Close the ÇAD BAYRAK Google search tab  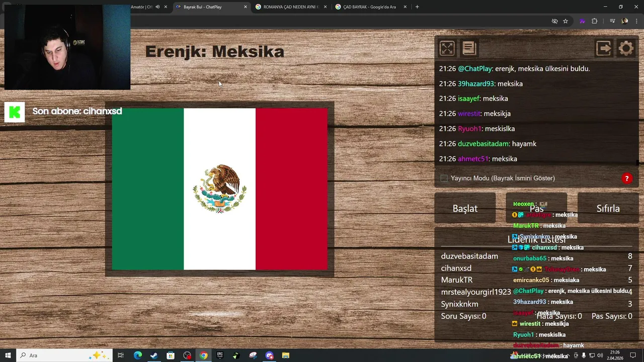(405, 7)
